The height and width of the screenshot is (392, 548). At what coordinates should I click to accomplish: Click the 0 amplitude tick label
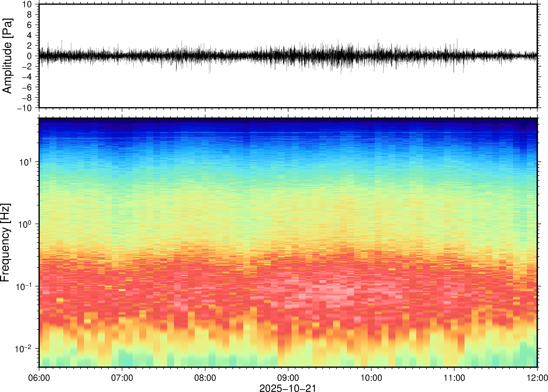point(30,56)
